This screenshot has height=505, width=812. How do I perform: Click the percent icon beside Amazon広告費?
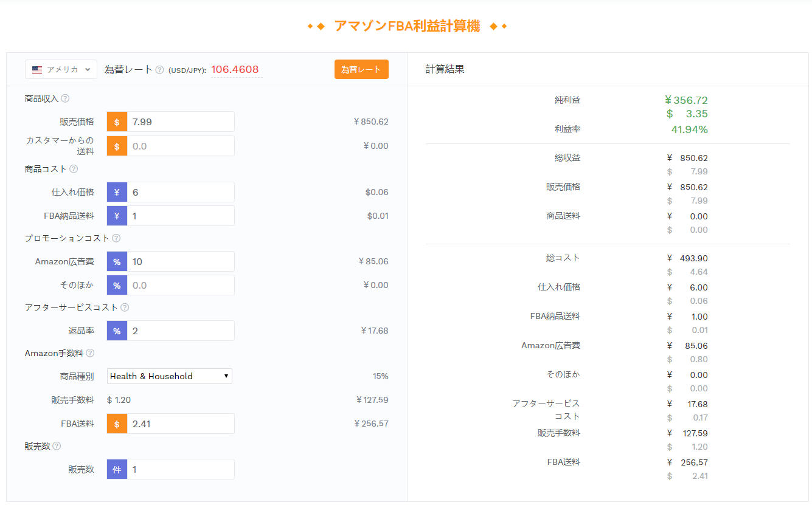point(117,261)
